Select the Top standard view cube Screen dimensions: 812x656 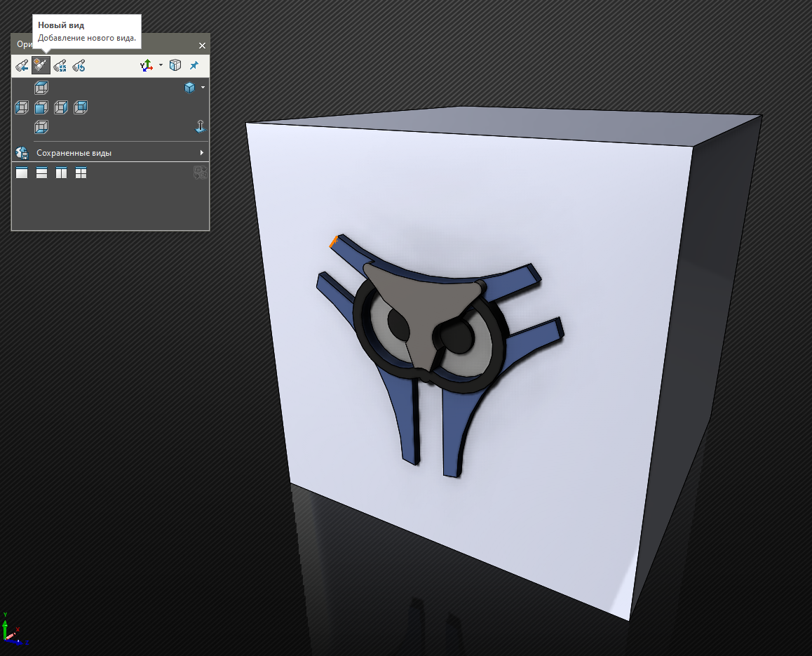coord(41,88)
